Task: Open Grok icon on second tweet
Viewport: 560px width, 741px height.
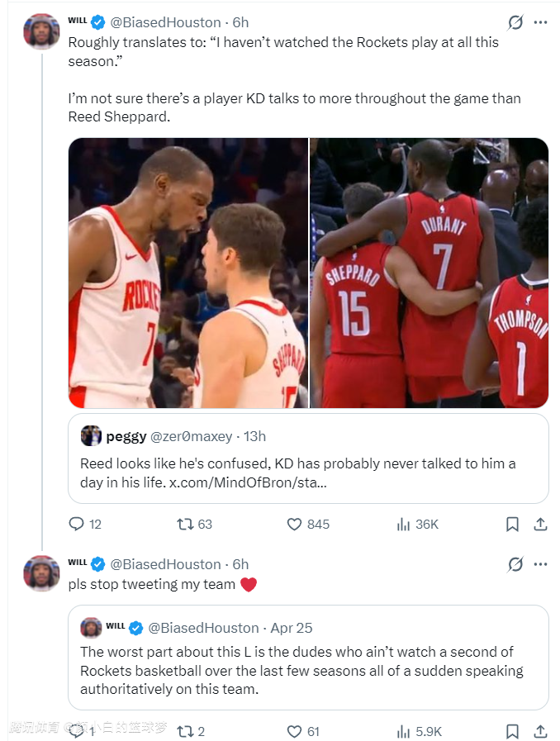Action: 515,564
